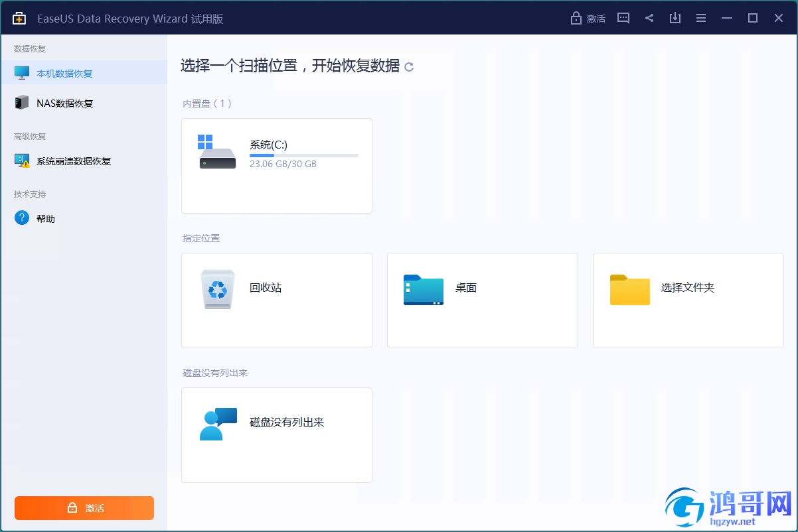
Task: Open 帮助 in the sidebar
Action: [84, 218]
